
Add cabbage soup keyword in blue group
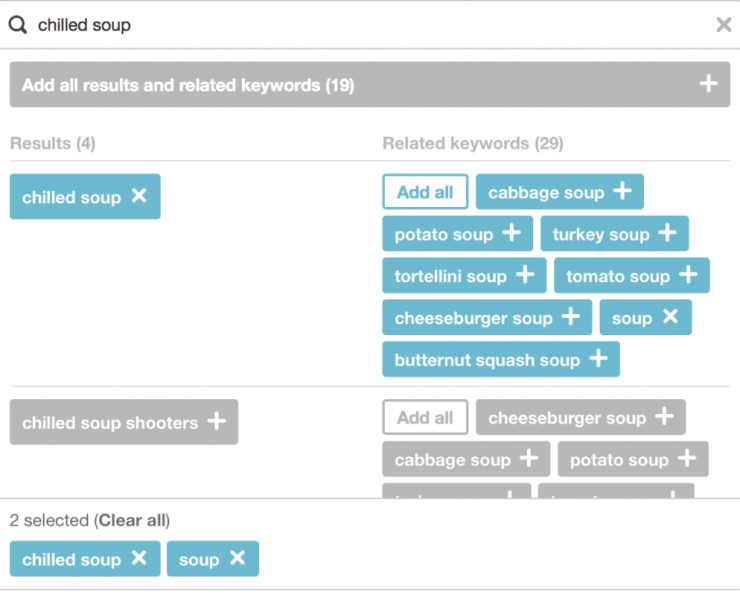(559, 192)
